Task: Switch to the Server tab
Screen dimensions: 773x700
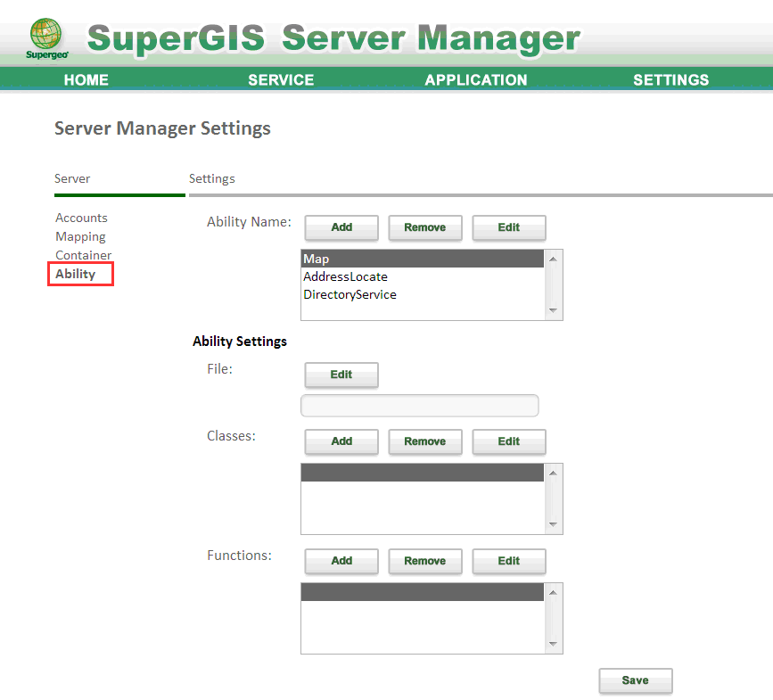Action: [x=72, y=178]
